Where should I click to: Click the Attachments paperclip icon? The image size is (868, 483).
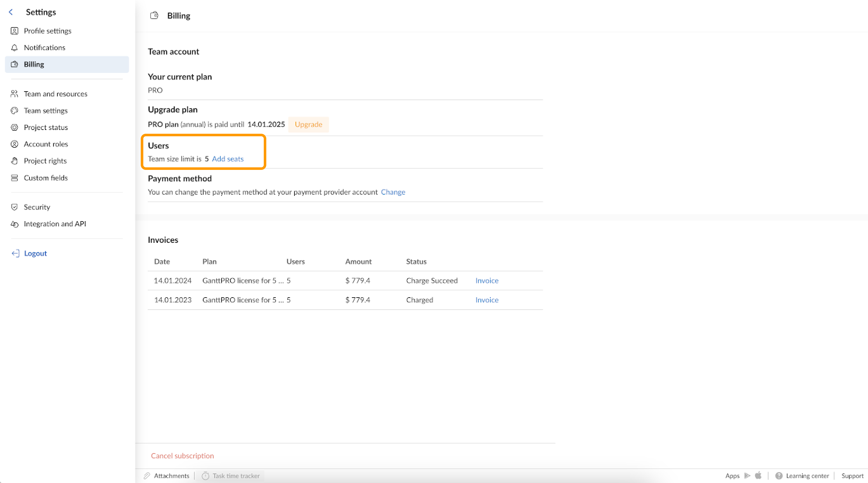[146, 476]
